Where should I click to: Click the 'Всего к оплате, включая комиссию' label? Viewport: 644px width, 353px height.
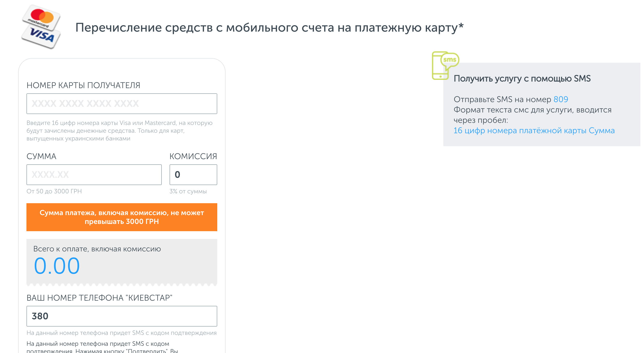pyautogui.click(x=97, y=249)
